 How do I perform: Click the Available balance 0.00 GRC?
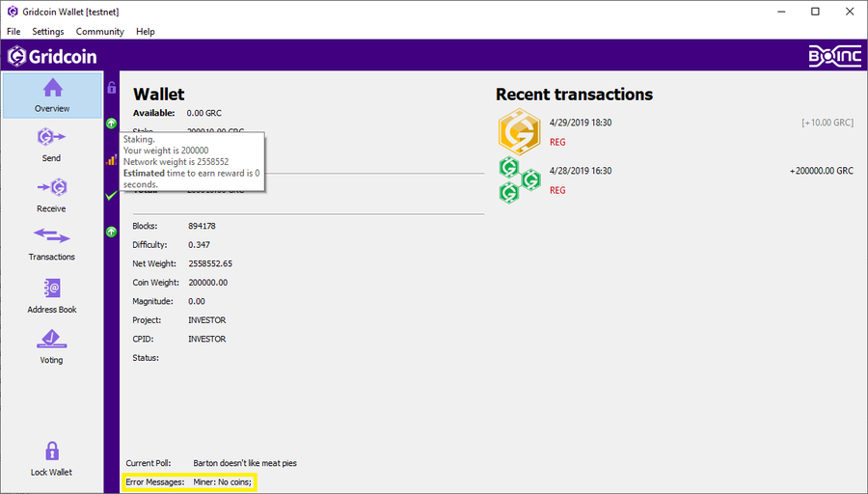(204, 113)
